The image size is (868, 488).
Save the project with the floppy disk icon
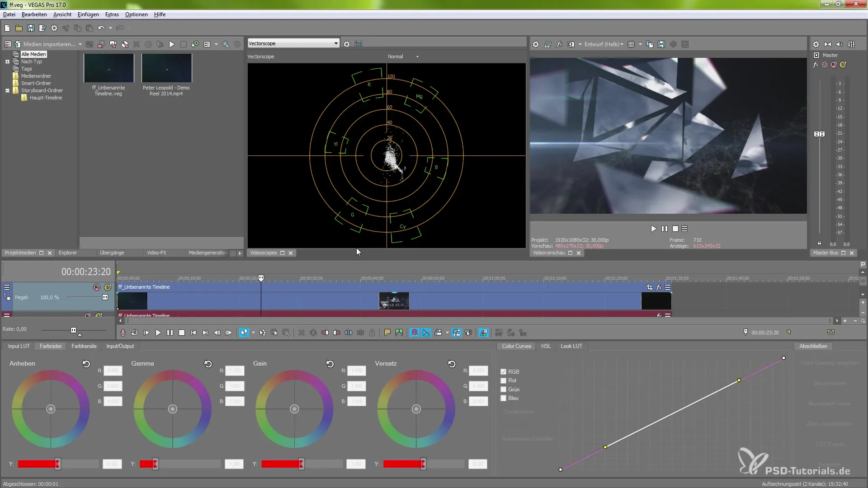[x=31, y=28]
